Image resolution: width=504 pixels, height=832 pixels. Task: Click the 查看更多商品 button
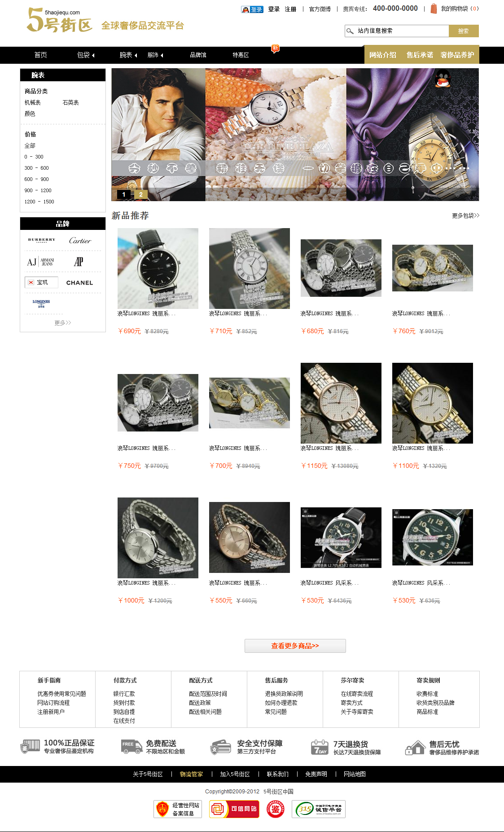coord(295,646)
